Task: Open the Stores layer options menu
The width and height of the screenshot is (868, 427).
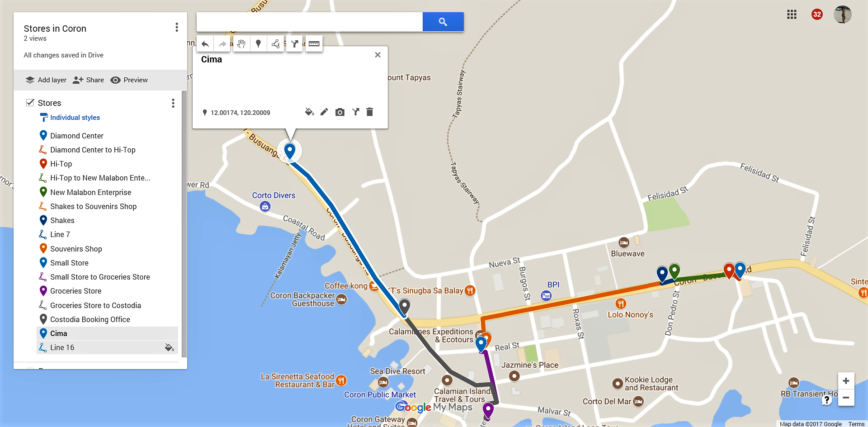Action: point(173,103)
